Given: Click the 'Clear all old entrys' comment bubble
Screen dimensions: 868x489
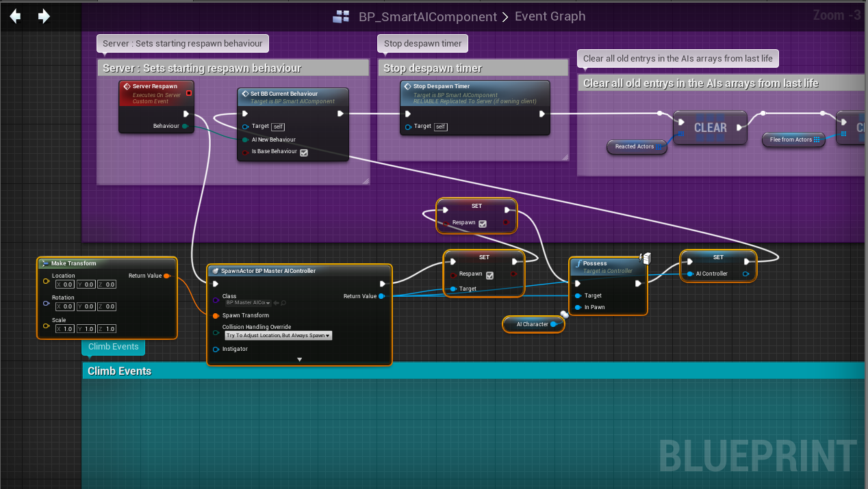Looking at the screenshot, I should (x=678, y=58).
